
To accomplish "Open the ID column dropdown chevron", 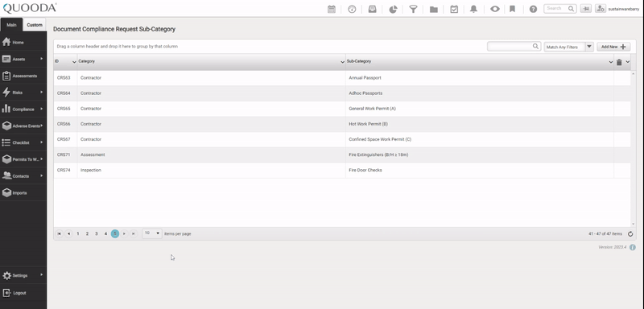I will tap(74, 62).
